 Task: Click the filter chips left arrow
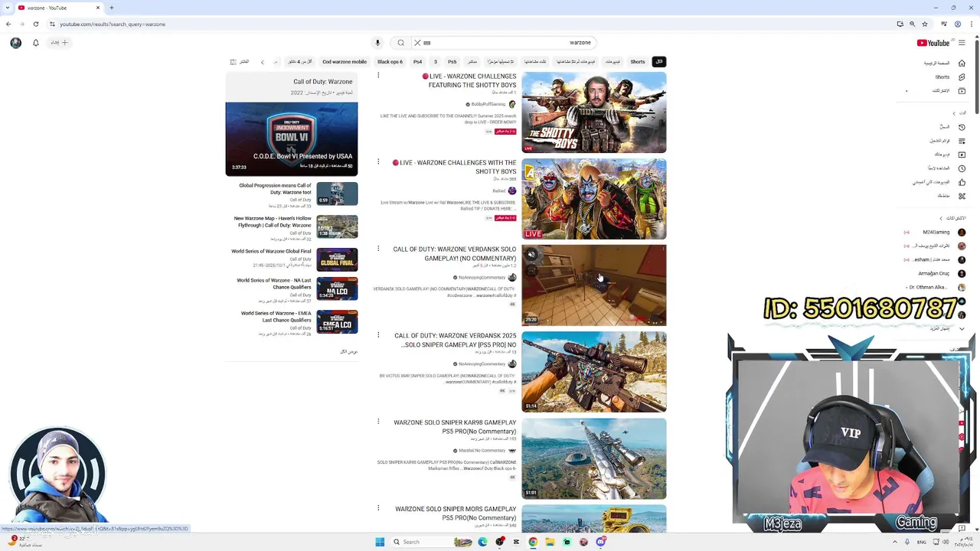[262, 62]
